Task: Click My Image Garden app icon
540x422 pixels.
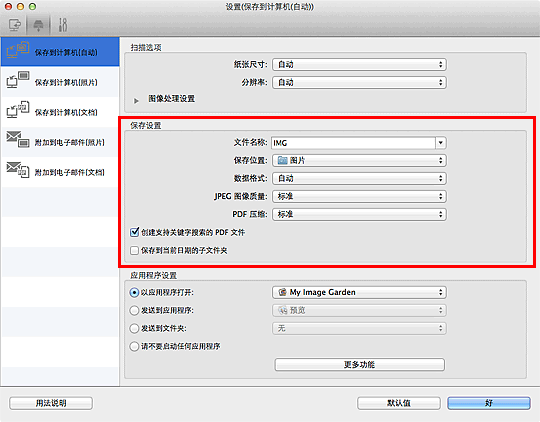Action: (282, 292)
